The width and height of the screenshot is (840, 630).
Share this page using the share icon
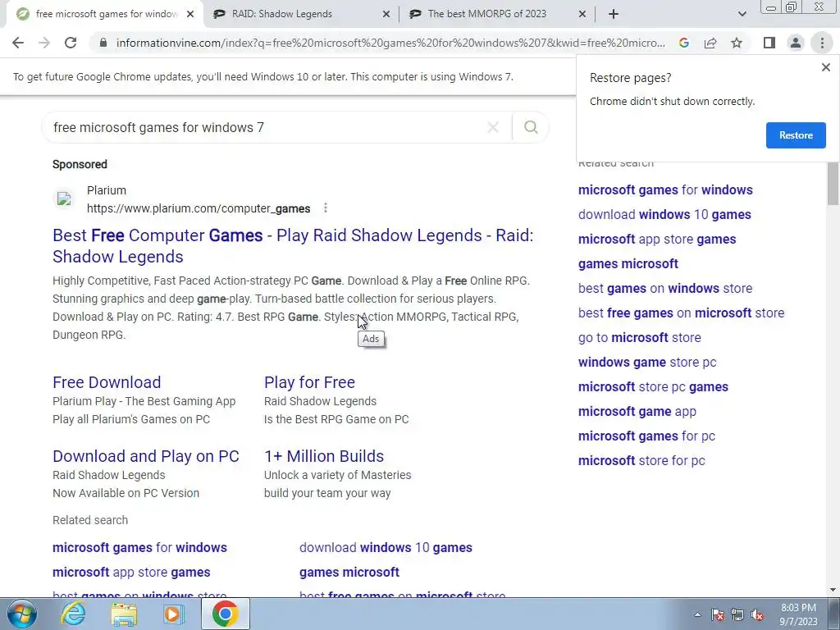pos(710,43)
